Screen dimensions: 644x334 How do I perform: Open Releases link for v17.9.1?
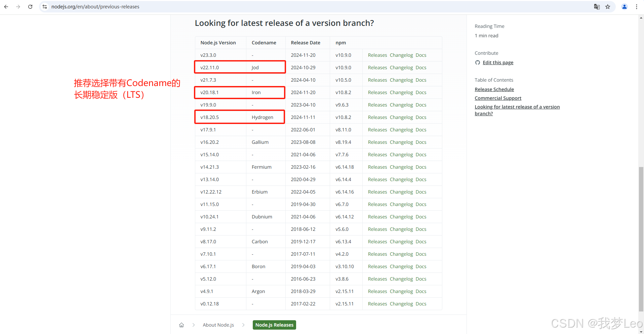[x=377, y=130]
